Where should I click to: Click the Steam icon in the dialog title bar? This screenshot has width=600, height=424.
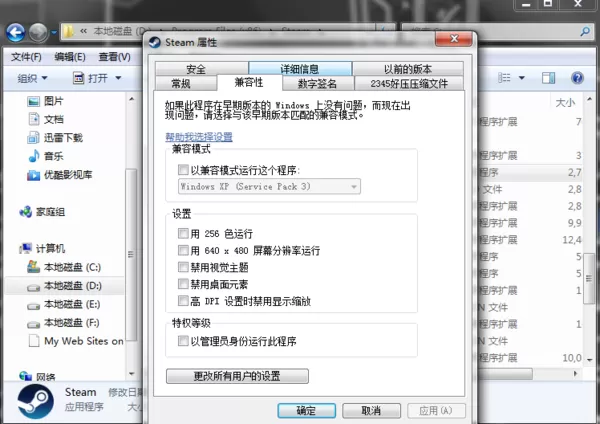[x=155, y=42]
